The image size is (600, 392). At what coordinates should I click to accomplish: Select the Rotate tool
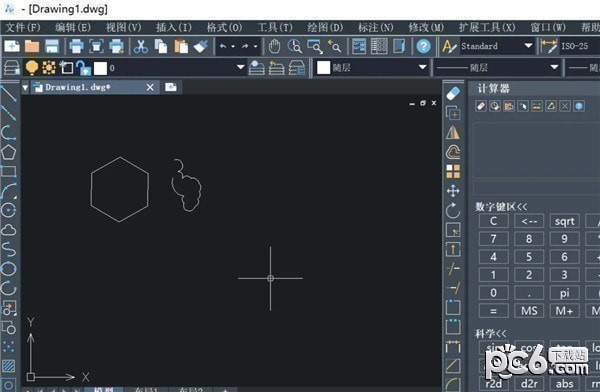(453, 211)
